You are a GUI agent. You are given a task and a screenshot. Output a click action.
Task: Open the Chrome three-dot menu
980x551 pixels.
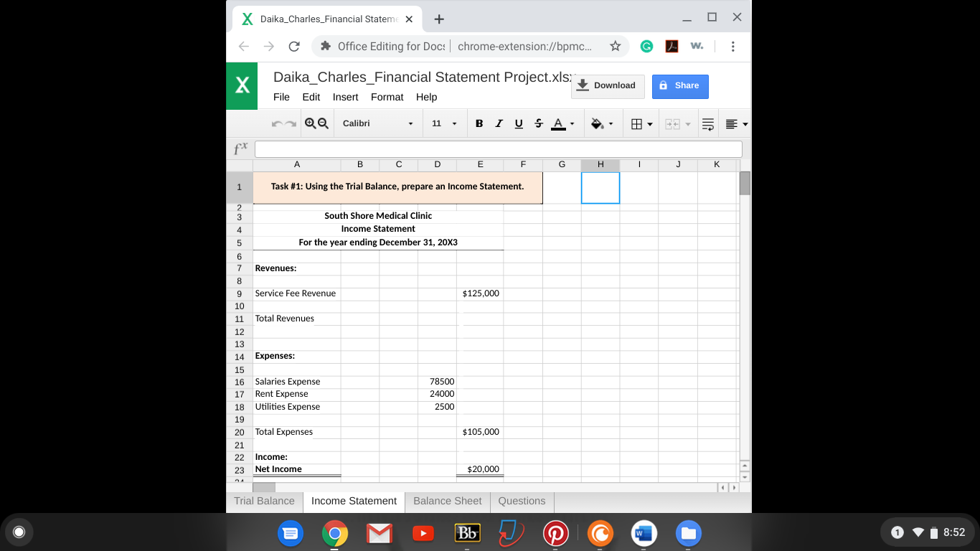(x=732, y=46)
